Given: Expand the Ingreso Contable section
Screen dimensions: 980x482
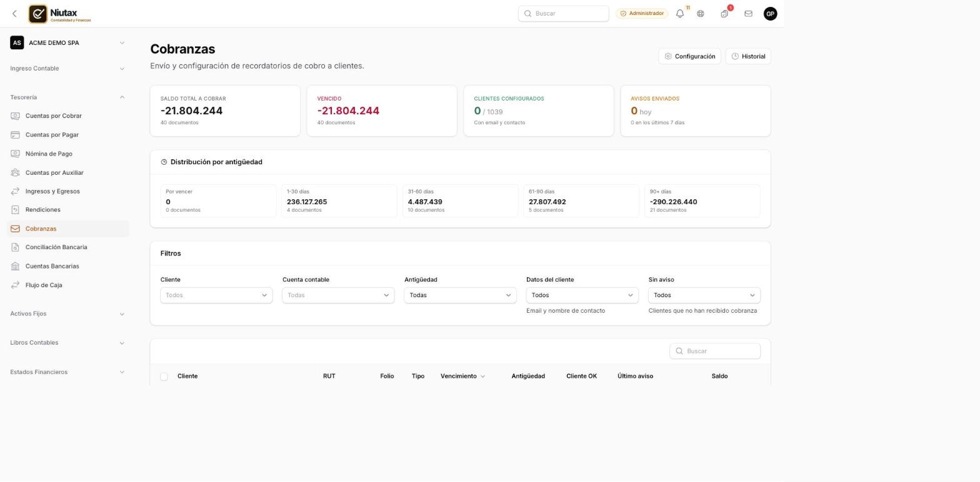Looking at the screenshot, I should tap(67, 69).
